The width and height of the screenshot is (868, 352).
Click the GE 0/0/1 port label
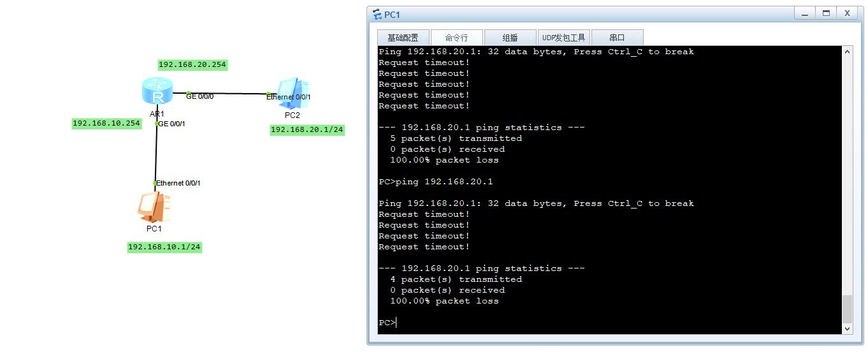pyautogui.click(x=172, y=124)
